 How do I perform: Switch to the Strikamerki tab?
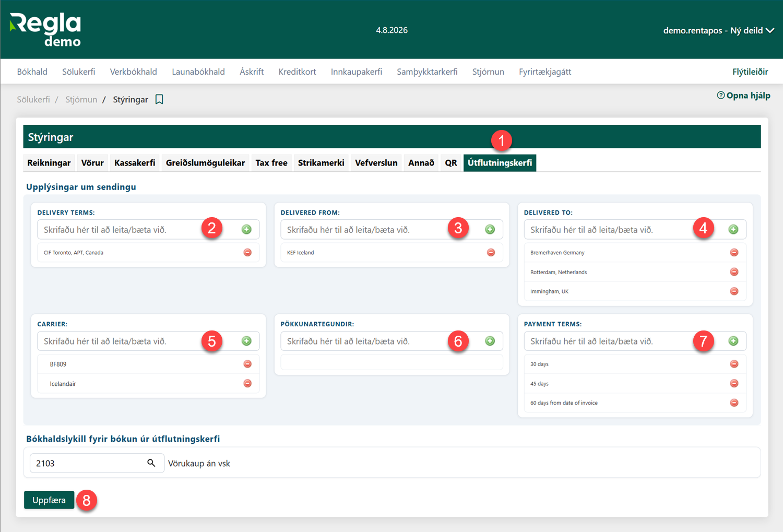tap(321, 163)
